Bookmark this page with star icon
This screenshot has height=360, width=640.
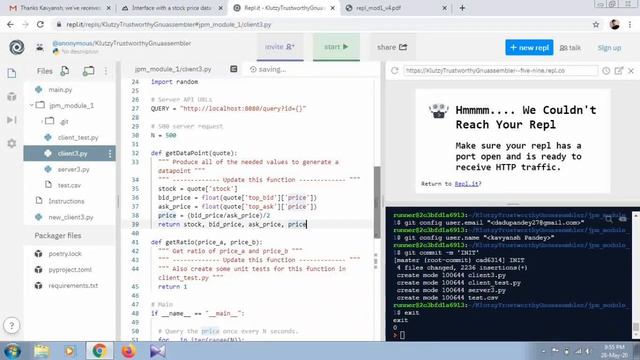(x=596, y=24)
